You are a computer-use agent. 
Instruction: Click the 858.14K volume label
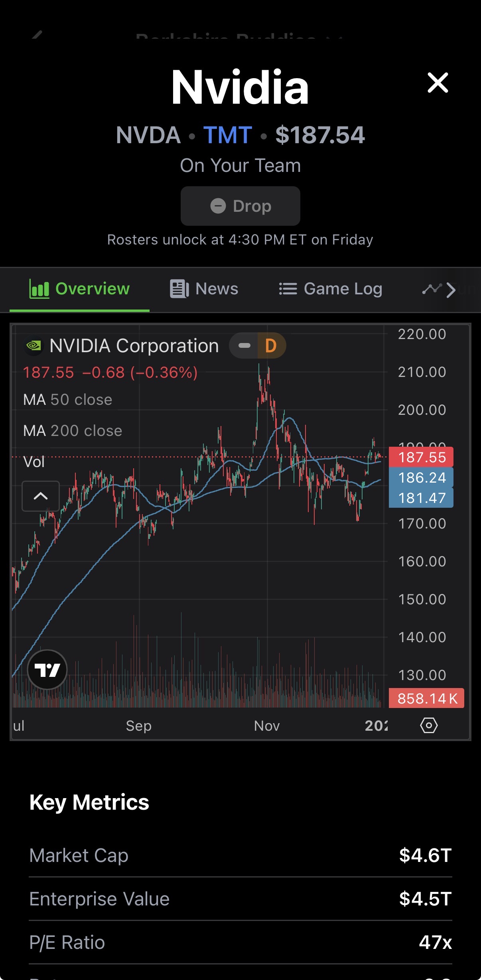426,698
